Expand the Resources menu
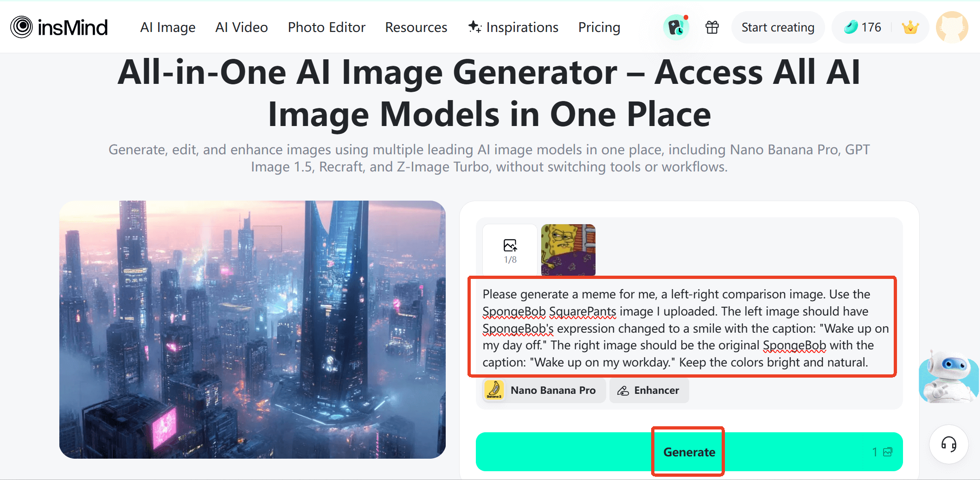The width and height of the screenshot is (980, 480). (x=416, y=27)
